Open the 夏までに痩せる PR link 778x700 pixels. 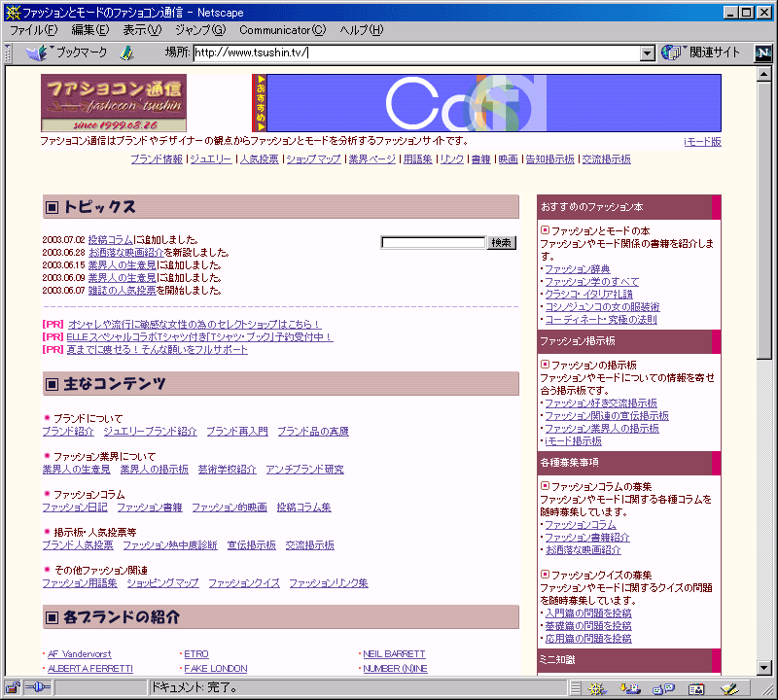pyautogui.click(x=157, y=349)
